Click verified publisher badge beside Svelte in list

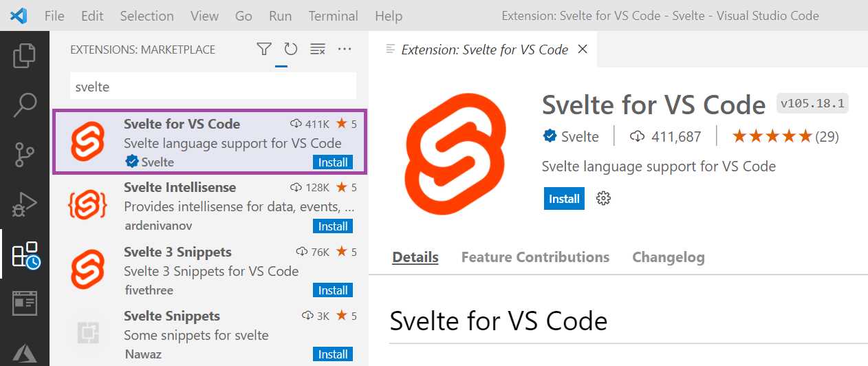131,162
